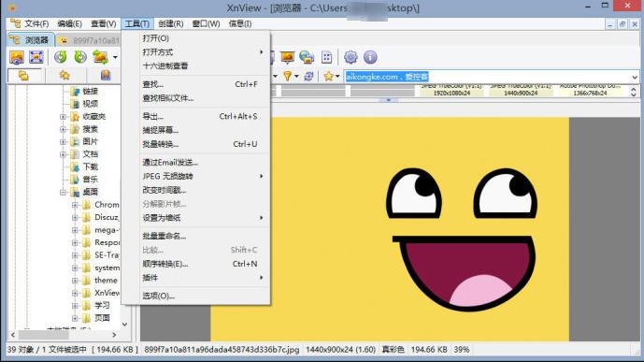Click the batch convert images toolbar icon
The image size is (644, 362).
point(100,57)
